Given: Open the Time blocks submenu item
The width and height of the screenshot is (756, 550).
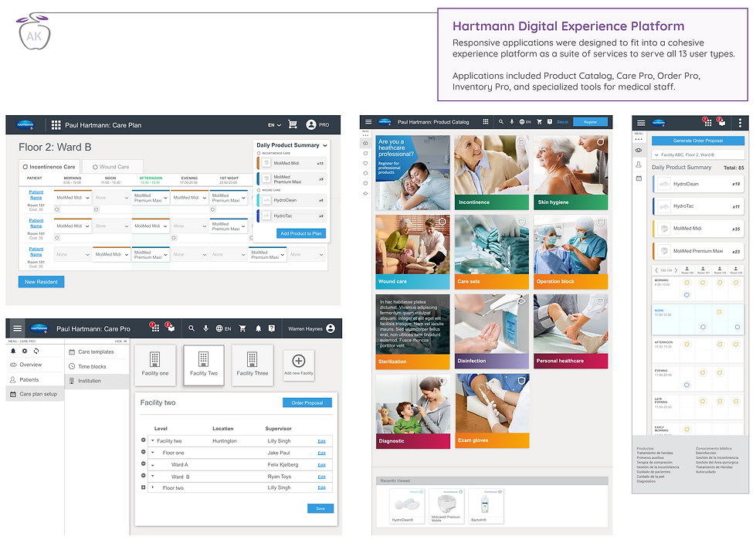Looking at the screenshot, I should [x=92, y=367].
